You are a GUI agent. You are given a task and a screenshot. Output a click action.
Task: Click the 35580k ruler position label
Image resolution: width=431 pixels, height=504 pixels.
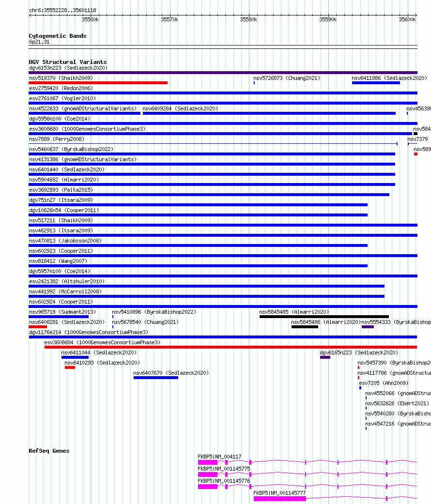click(x=248, y=19)
